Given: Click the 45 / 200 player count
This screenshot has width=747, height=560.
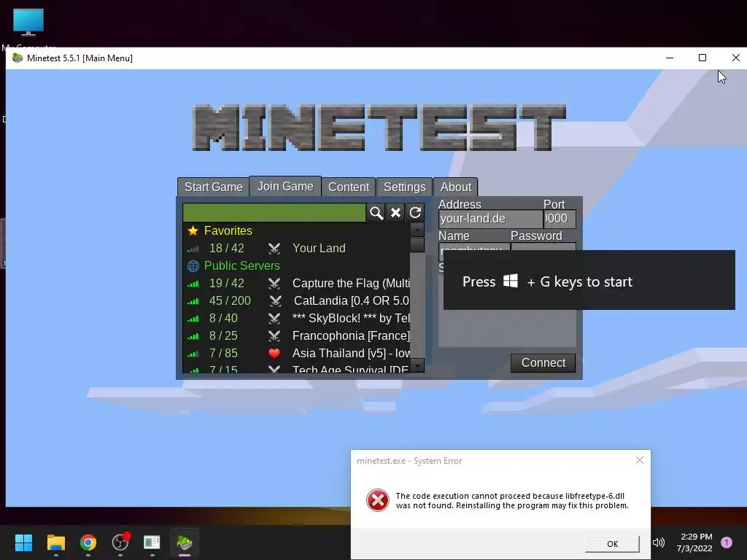Looking at the screenshot, I should click(230, 301).
